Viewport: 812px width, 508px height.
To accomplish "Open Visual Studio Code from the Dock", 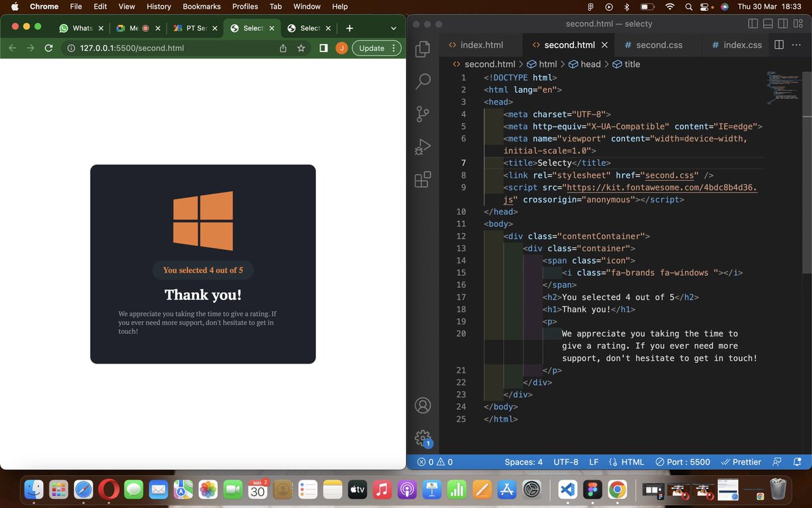I will [567, 489].
